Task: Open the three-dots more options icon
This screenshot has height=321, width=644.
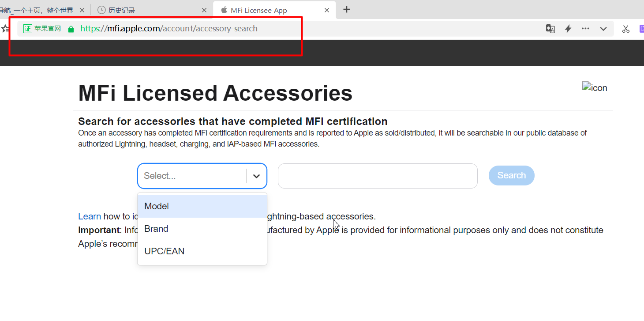Action: tap(585, 29)
